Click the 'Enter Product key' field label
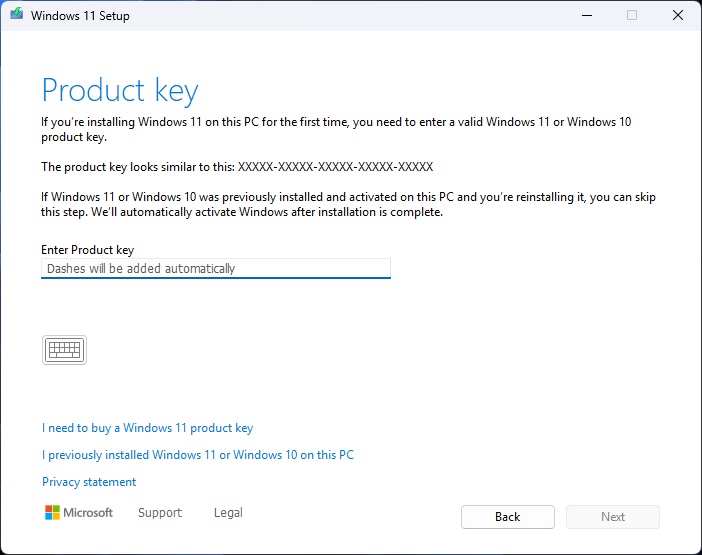702x555 pixels. click(x=88, y=250)
